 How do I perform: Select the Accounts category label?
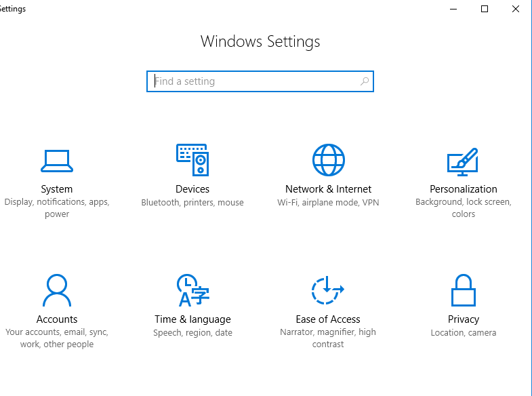click(x=57, y=319)
